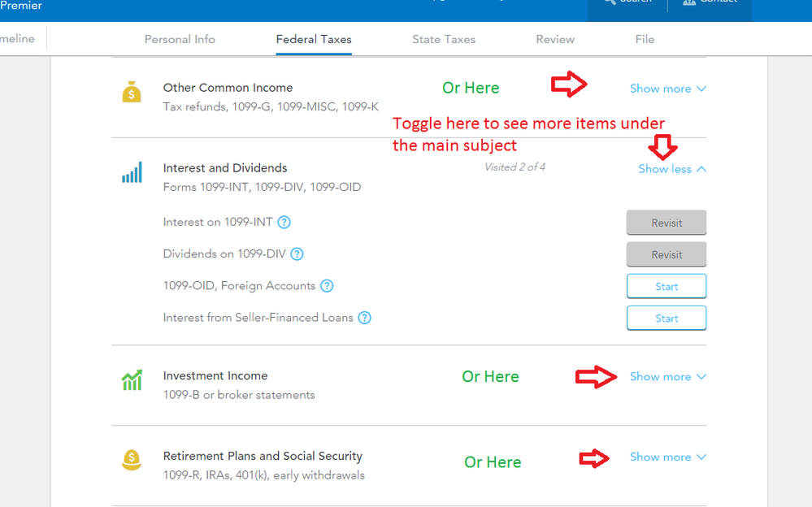Switch to the Personal Info tab
812x507 pixels.
pos(180,39)
